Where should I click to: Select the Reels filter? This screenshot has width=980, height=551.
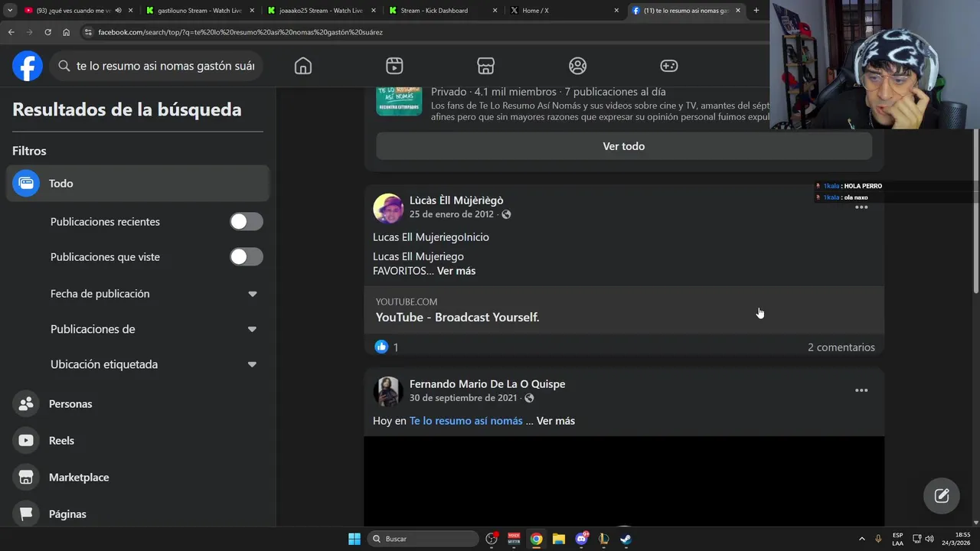[x=138, y=441]
